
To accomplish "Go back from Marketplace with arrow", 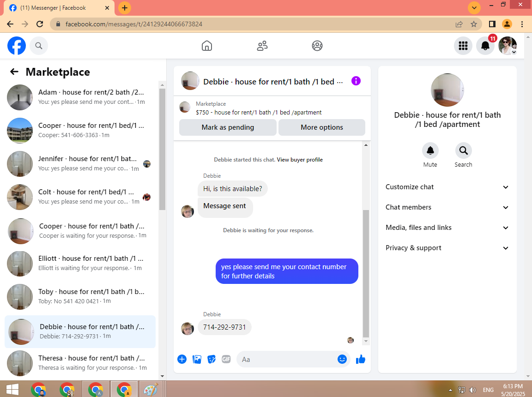I will 14,72.
